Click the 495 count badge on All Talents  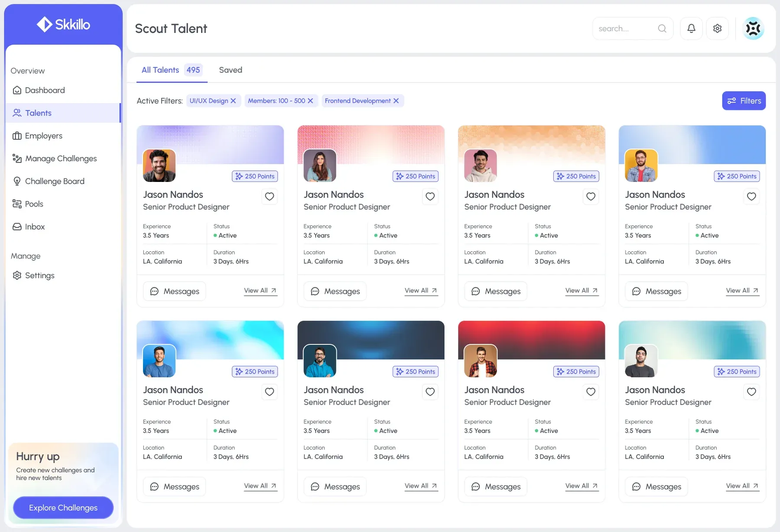click(x=193, y=70)
